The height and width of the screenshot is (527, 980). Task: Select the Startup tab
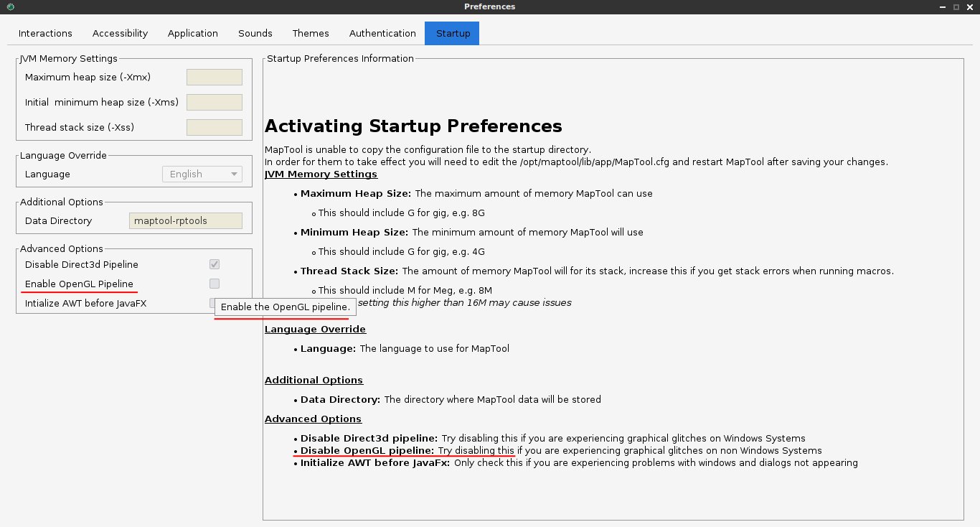click(452, 33)
